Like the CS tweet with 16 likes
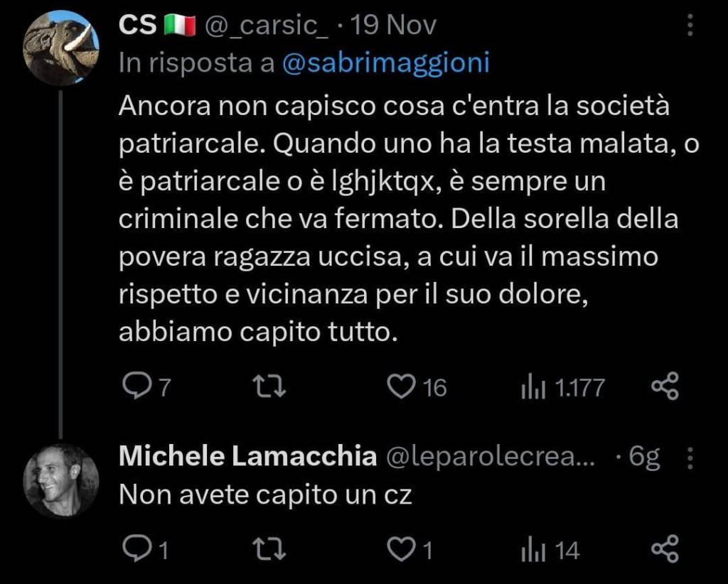 coord(401,386)
